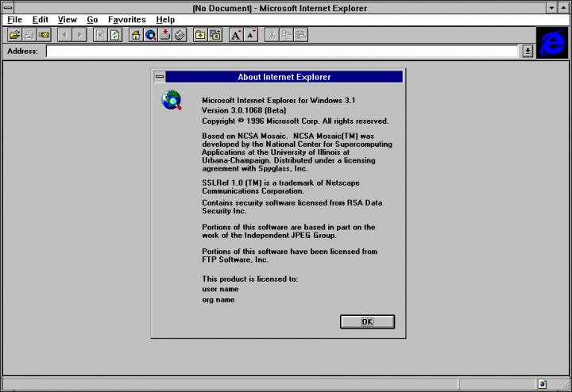572x392 pixels.
Task: Go to the Home page icon
Action: point(136,35)
